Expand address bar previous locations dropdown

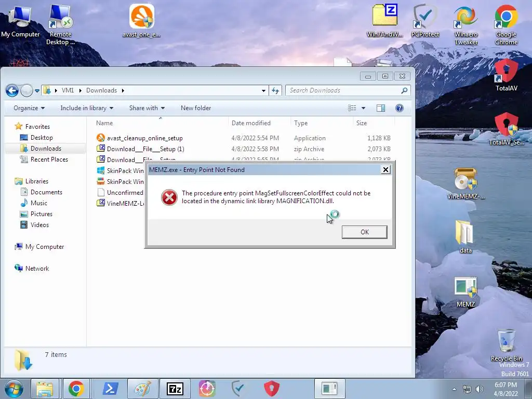263,90
